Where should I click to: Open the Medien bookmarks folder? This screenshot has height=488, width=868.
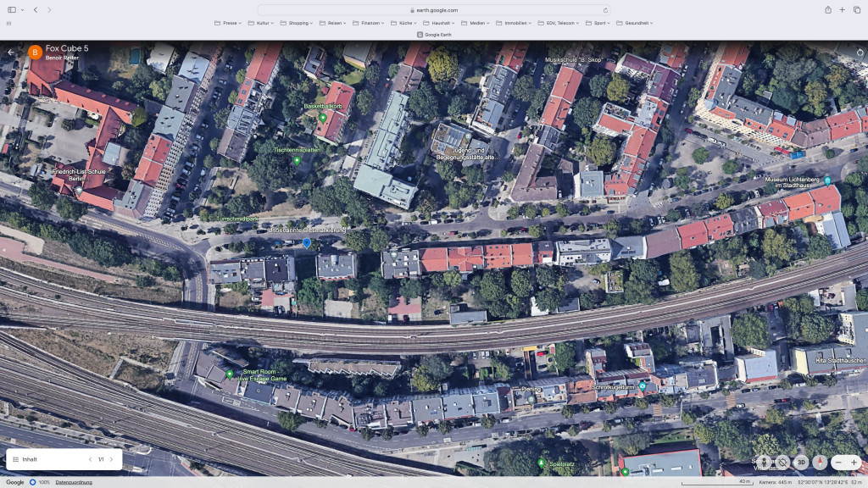tap(476, 23)
